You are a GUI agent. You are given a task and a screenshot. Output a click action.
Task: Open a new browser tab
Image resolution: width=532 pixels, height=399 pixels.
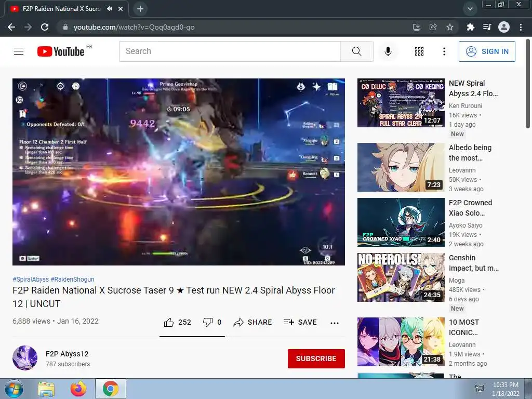click(x=140, y=9)
